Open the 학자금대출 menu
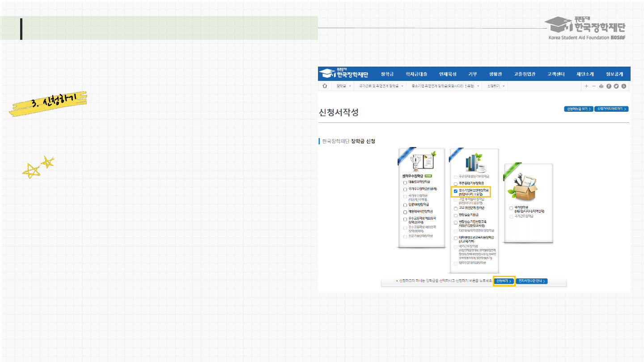This screenshot has height=362, width=644. point(416,74)
